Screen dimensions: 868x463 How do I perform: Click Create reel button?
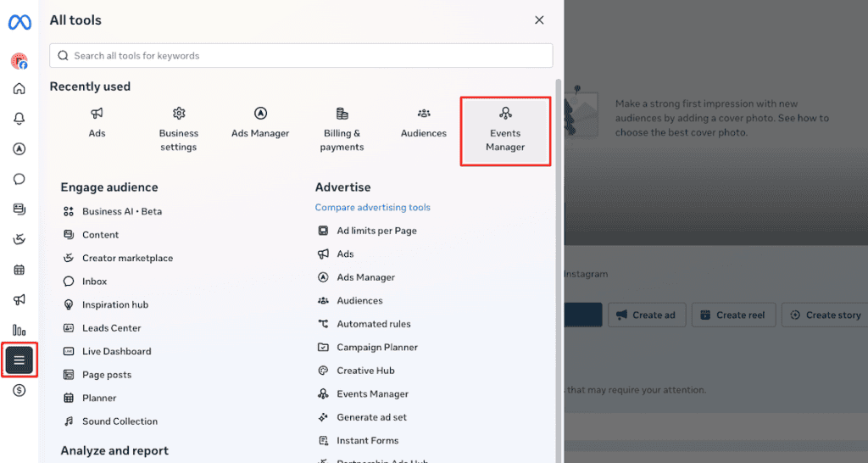coord(733,315)
